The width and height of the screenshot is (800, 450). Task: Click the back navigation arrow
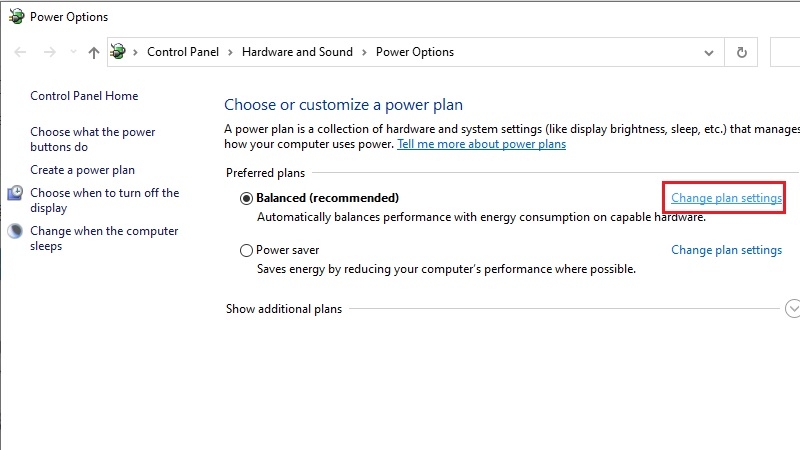point(21,52)
